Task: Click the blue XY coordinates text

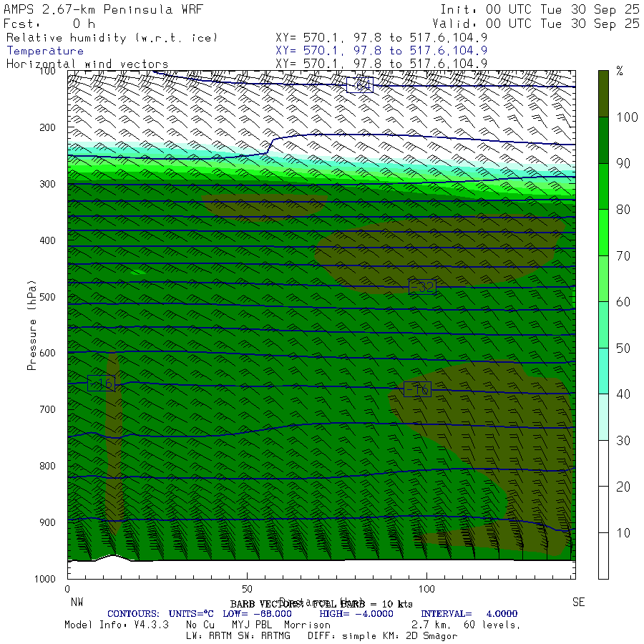Action: pyautogui.click(x=381, y=51)
